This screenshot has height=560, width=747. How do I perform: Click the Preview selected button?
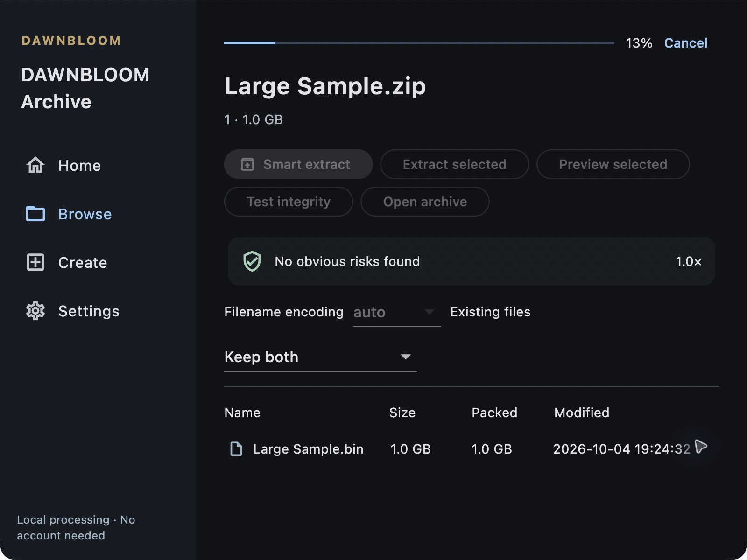point(613,164)
